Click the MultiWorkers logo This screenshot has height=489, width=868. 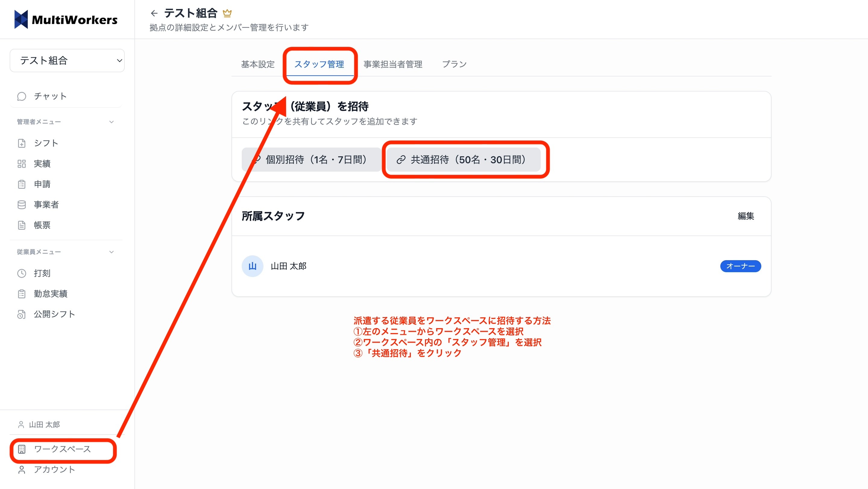click(x=66, y=20)
